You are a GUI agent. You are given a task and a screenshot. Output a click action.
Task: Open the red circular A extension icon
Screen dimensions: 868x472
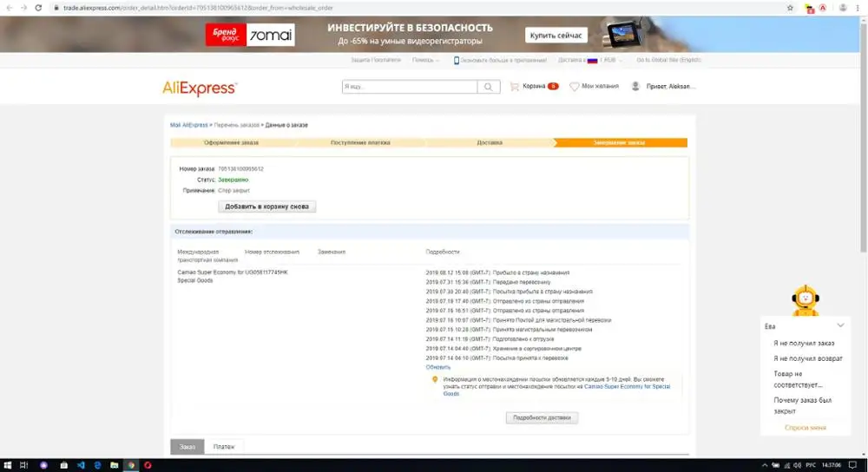pos(823,8)
